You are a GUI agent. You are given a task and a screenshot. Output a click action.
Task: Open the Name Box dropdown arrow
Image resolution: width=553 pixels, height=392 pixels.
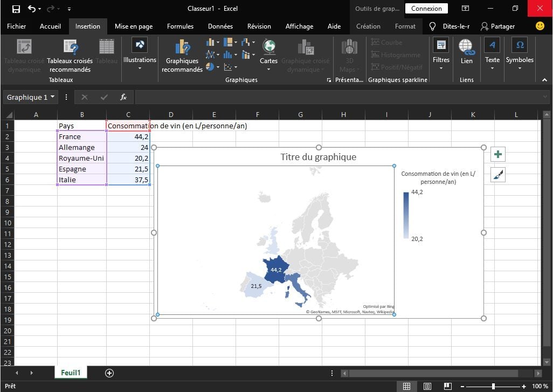pyautogui.click(x=52, y=97)
